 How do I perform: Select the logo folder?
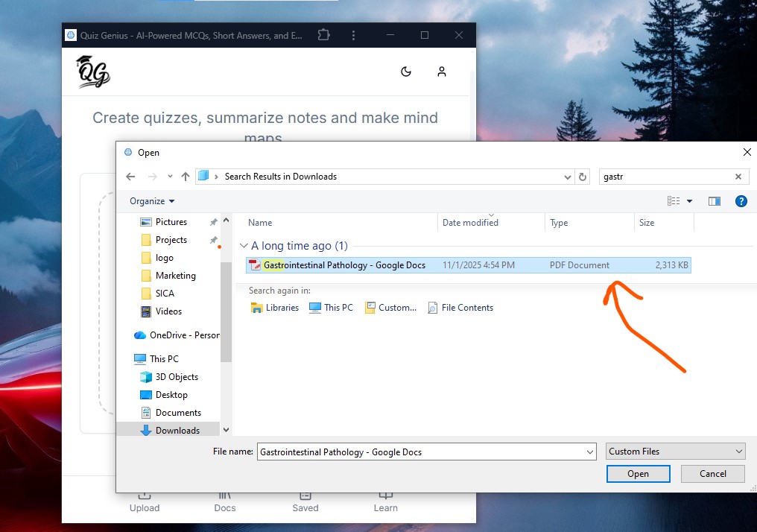164,258
